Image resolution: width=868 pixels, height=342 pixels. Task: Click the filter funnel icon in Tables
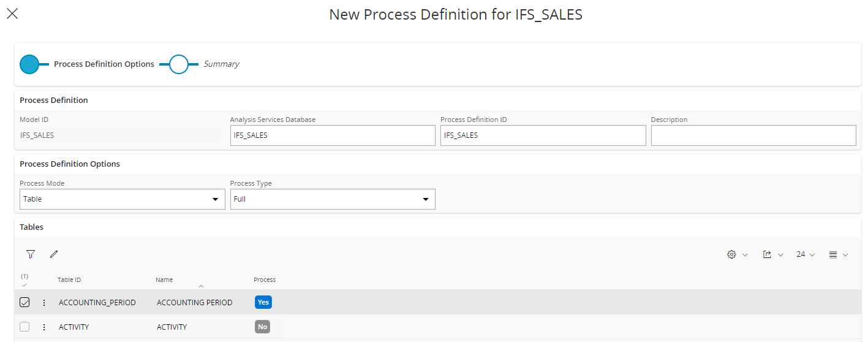point(31,254)
